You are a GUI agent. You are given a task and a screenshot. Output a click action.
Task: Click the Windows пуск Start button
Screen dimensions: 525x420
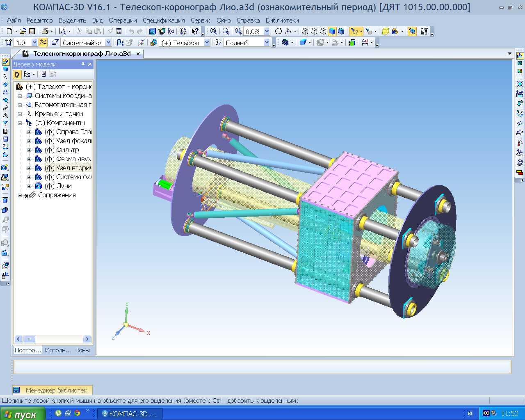point(21,414)
